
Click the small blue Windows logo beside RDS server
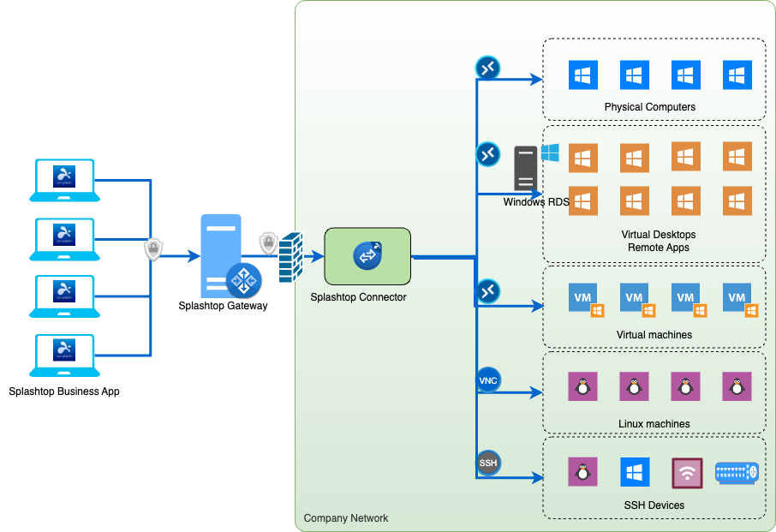coord(550,152)
